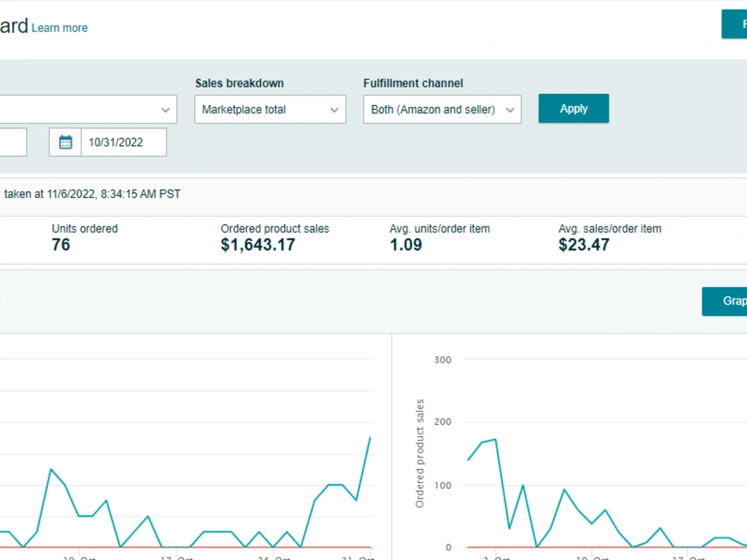Click the teal button in top-right corner
The width and height of the screenshot is (747, 560).
coord(734,24)
